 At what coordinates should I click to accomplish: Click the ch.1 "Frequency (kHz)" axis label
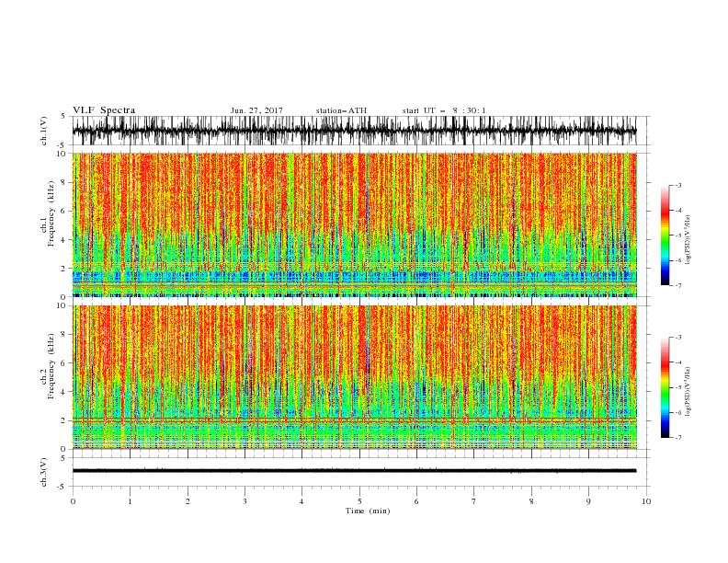point(51,213)
